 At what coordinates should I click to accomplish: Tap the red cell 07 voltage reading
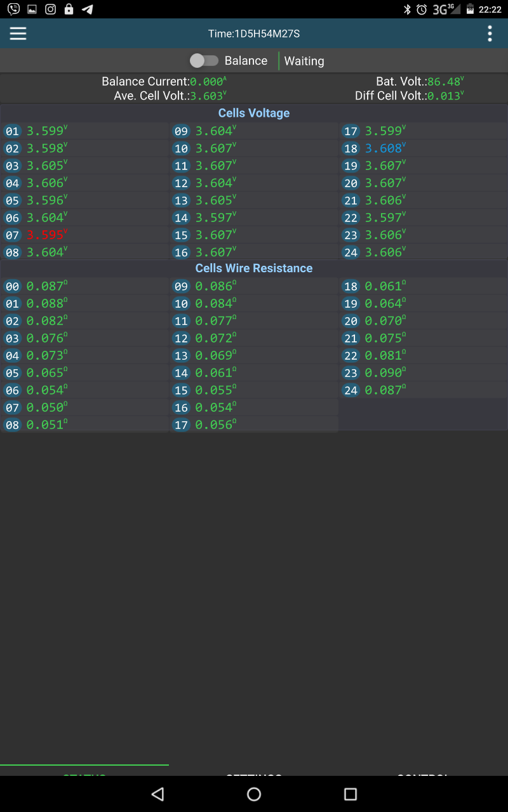[x=46, y=235]
